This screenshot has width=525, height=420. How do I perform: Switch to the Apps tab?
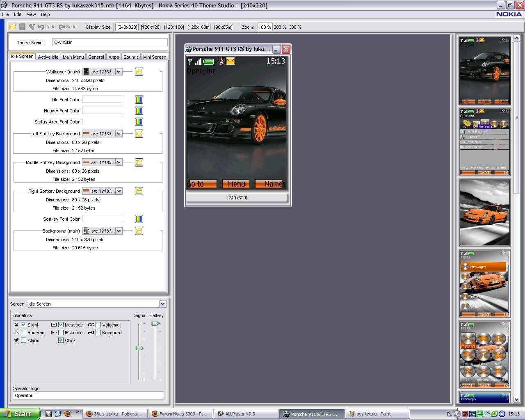click(114, 57)
